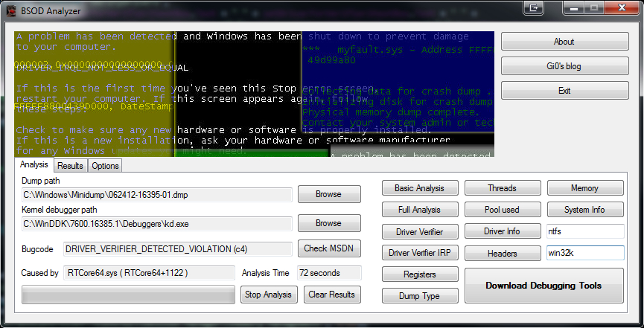The height and width of the screenshot is (328, 644).
Task: Click the 'Caused by' label
Action: [40, 273]
